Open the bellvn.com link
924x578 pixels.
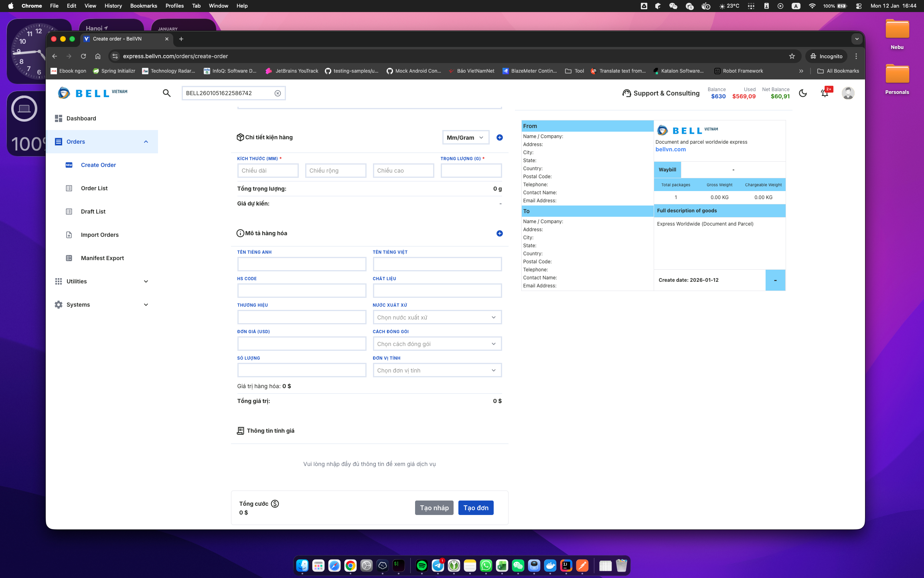[671, 149]
